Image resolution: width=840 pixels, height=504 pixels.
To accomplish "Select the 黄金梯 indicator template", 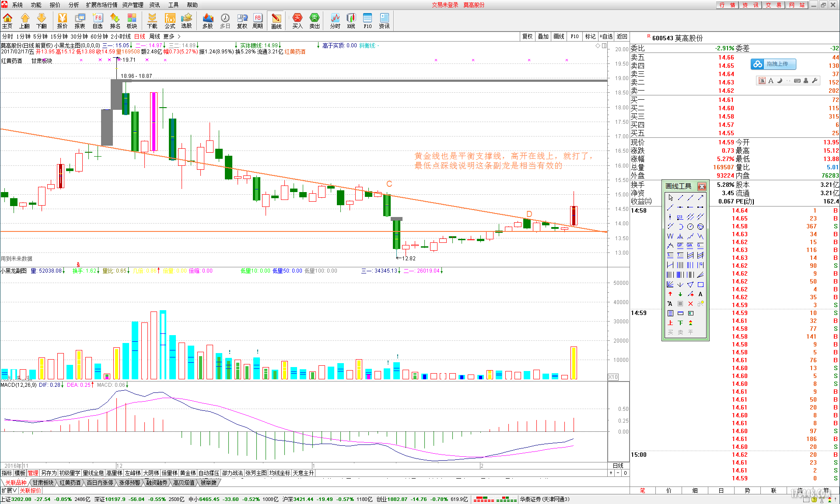I will (x=188, y=473).
